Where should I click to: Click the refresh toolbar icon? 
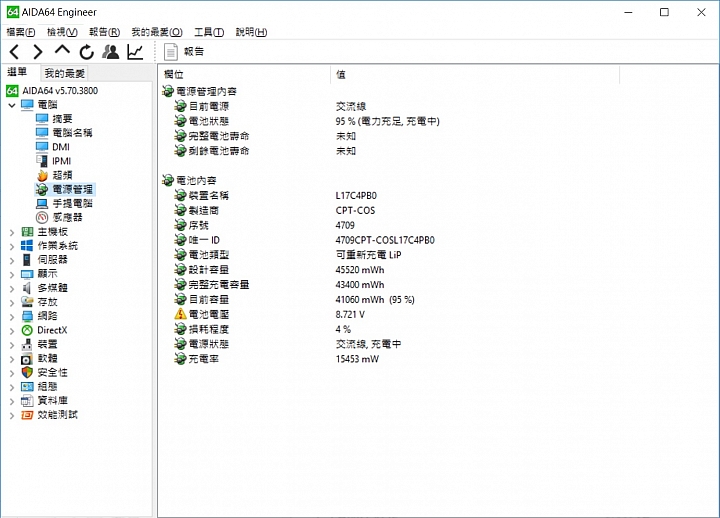(86, 52)
